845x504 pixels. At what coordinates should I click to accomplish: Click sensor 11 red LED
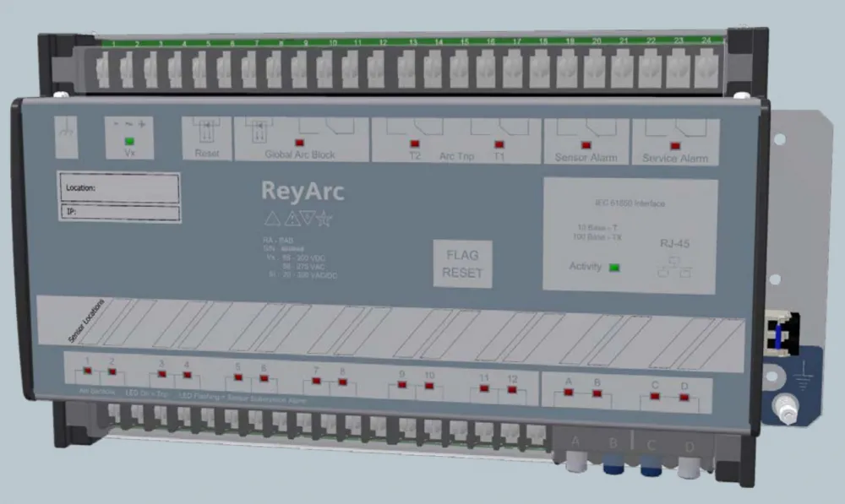[x=484, y=389]
